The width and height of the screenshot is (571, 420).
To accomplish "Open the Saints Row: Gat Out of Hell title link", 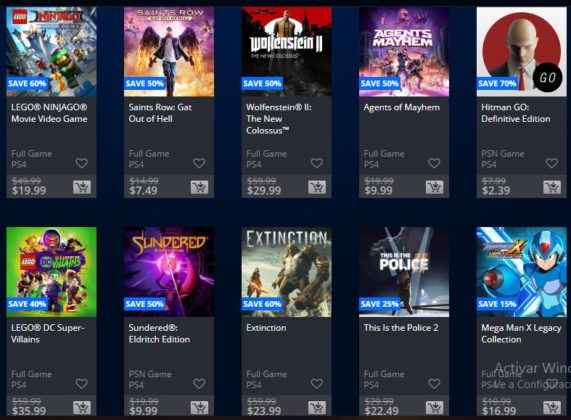I will (x=160, y=113).
